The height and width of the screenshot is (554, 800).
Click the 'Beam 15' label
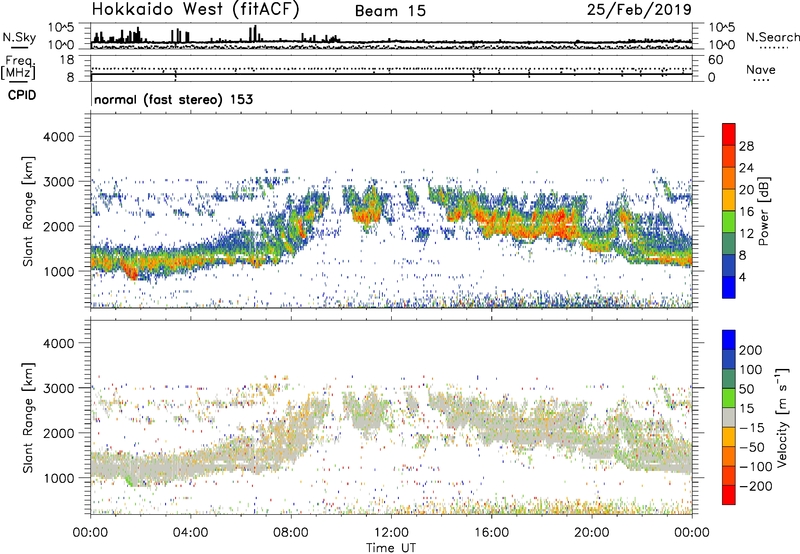pyautogui.click(x=390, y=11)
